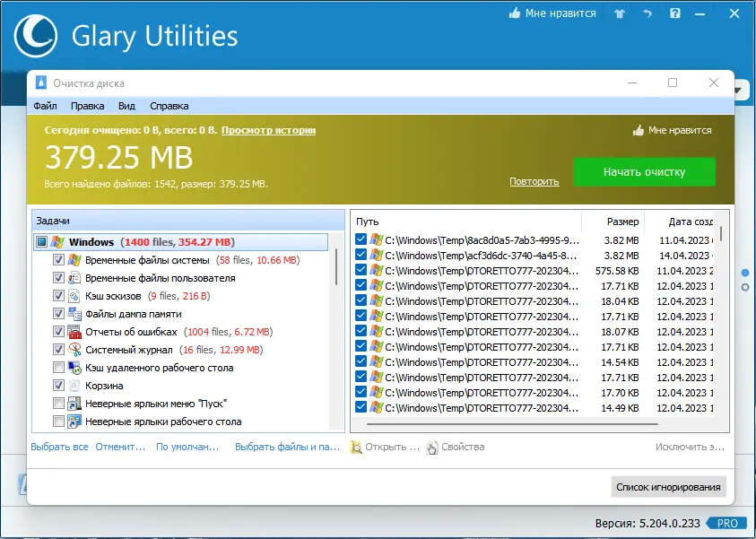Screen dimensions: 756x539
Task: Click the Файлы дампа памяти icon
Action: coord(74,314)
